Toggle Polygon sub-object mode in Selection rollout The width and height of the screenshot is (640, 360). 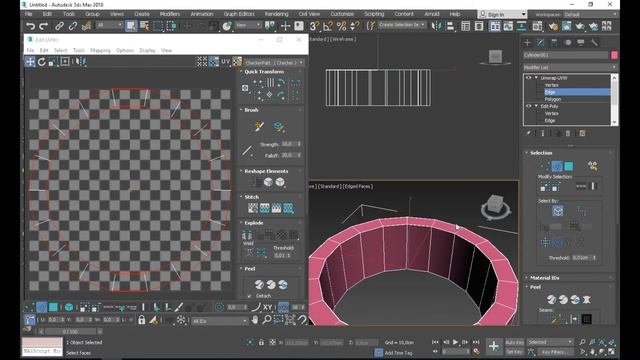coord(569,166)
